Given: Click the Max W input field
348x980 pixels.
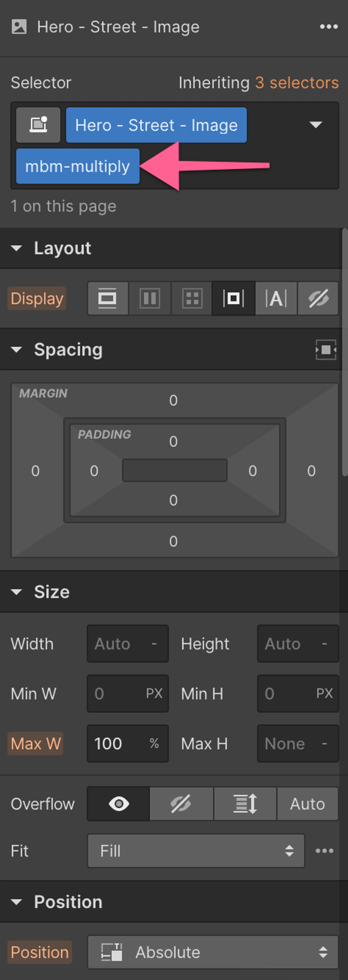Looking at the screenshot, I should pyautogui.click(x=118, y=743).
